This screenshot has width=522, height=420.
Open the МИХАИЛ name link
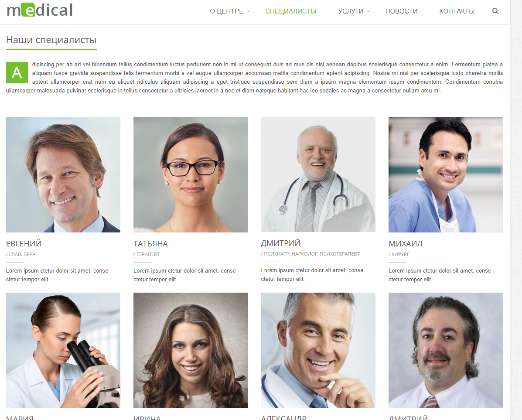point(406,244)
